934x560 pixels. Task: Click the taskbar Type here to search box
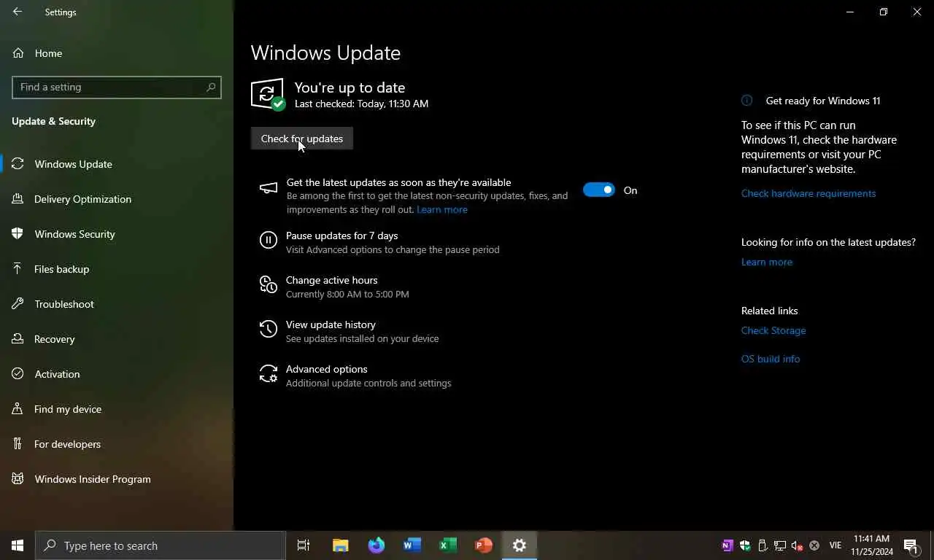pyautogui.click(x=161, y=545)
